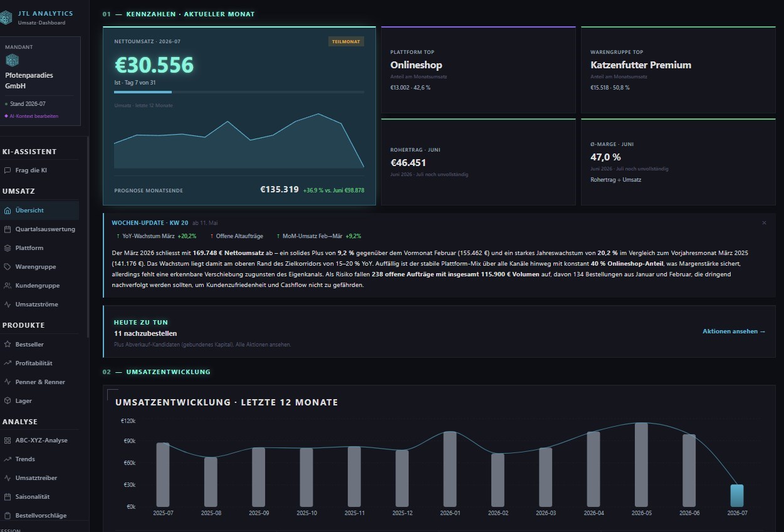Click the grid icon next to ABC-XYZ-Analyse
The height and width of the screenshot is (532, 784).
[x=8, y=441]
